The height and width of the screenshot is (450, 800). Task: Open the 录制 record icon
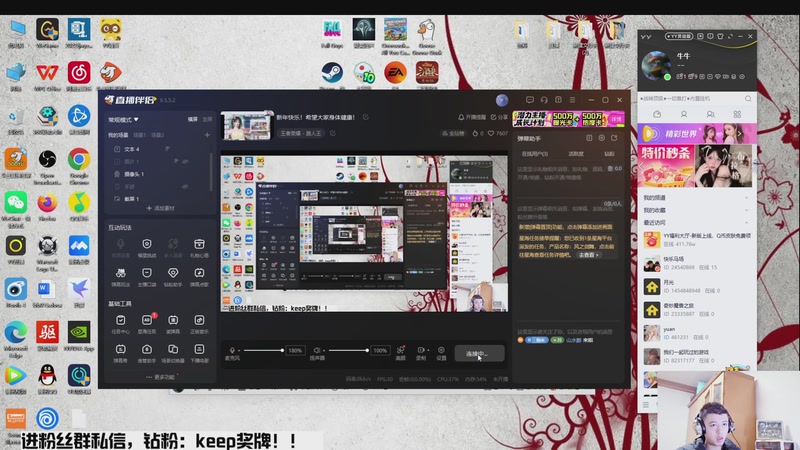coord(421,352)
